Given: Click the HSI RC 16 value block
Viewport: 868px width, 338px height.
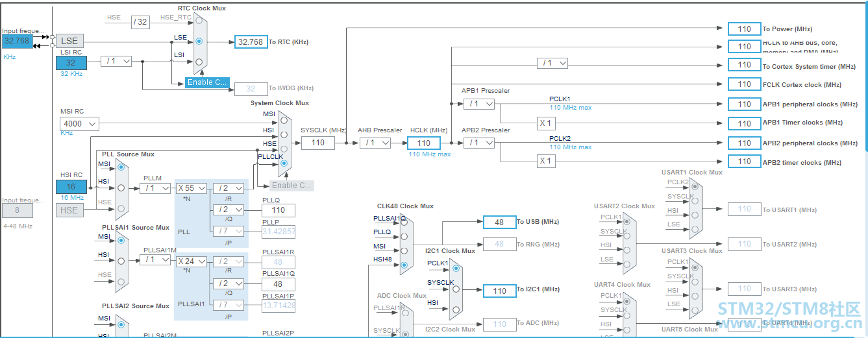Looking at the screenshot, I should pos(71,186).
